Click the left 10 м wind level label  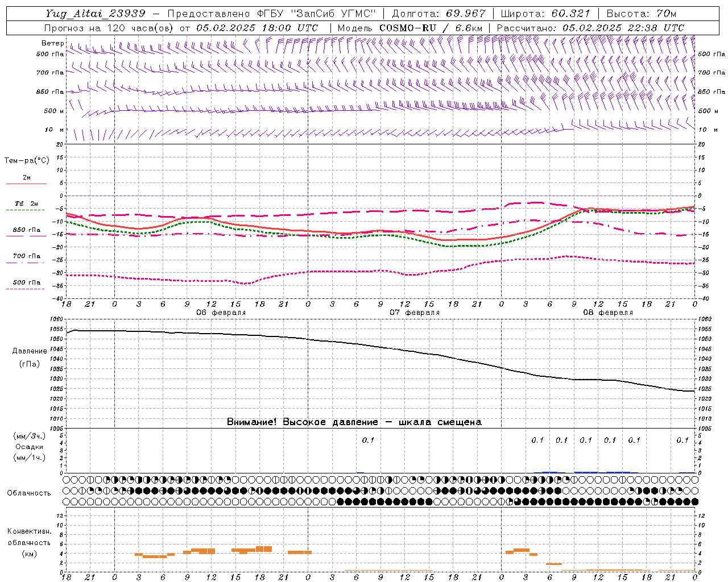click(54, 130)
